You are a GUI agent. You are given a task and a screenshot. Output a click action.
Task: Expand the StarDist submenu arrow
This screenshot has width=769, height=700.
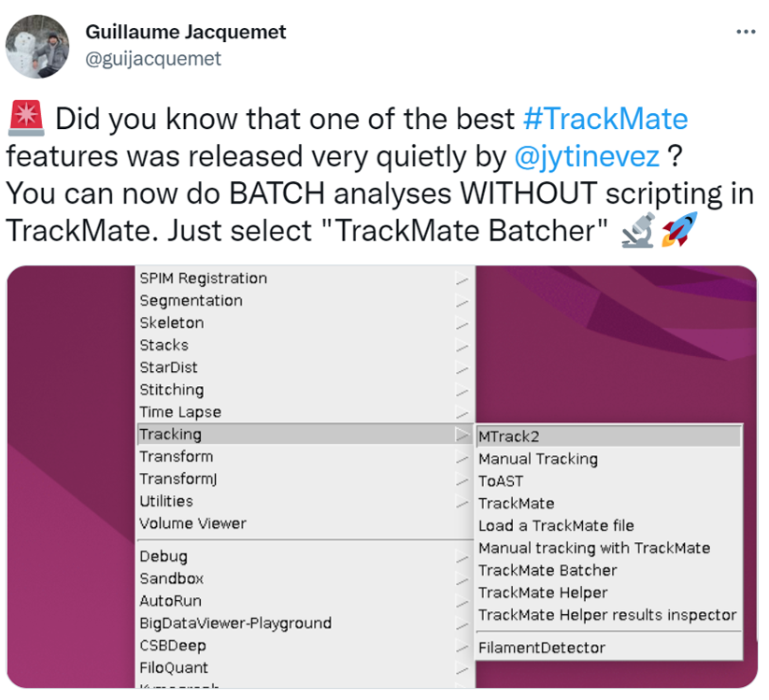(x=462, y=368)
